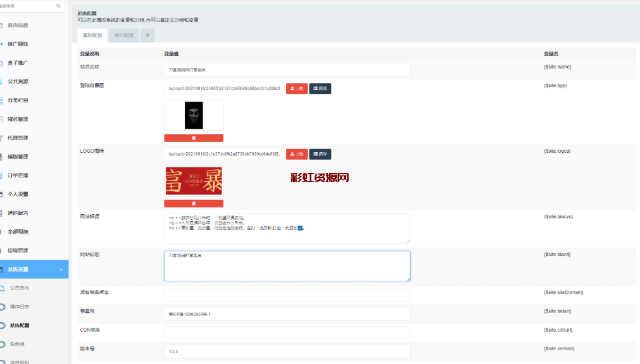This screenshot has height=364, width=640.
Task: Switch to the 前台配置 tab
Action: coord(124,36)
